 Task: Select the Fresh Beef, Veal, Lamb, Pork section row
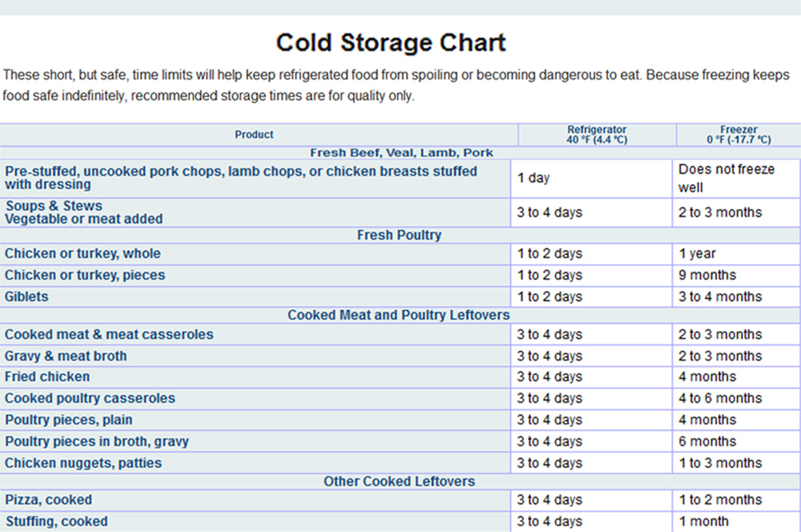pos(400,153)
